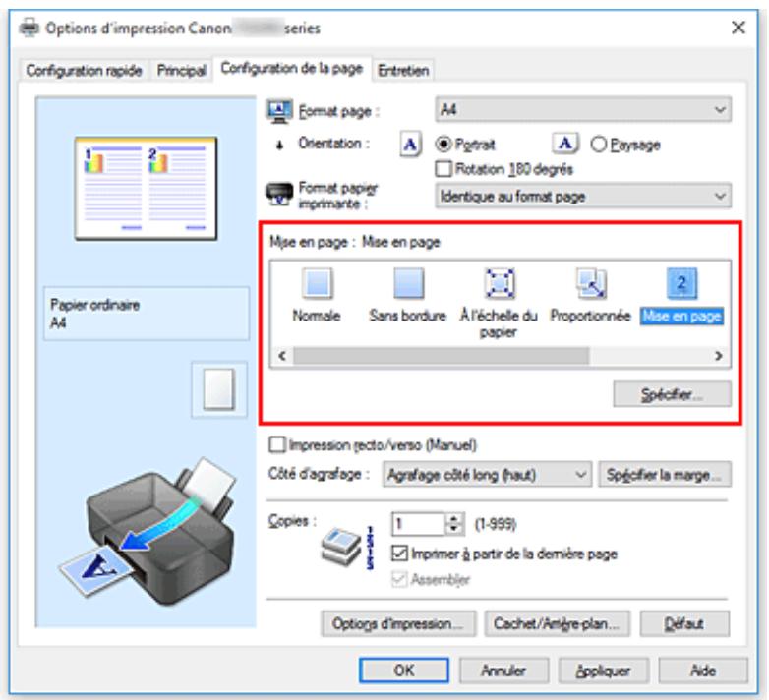769x700 pixels.
Task: Click the layout list right scroll arrow
Action: click(x=719, y=356)
